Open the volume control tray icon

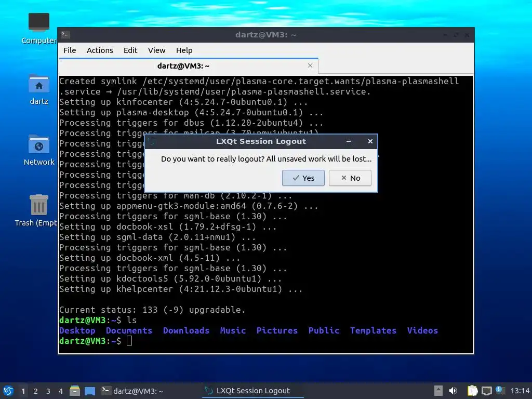click(453, 391)
